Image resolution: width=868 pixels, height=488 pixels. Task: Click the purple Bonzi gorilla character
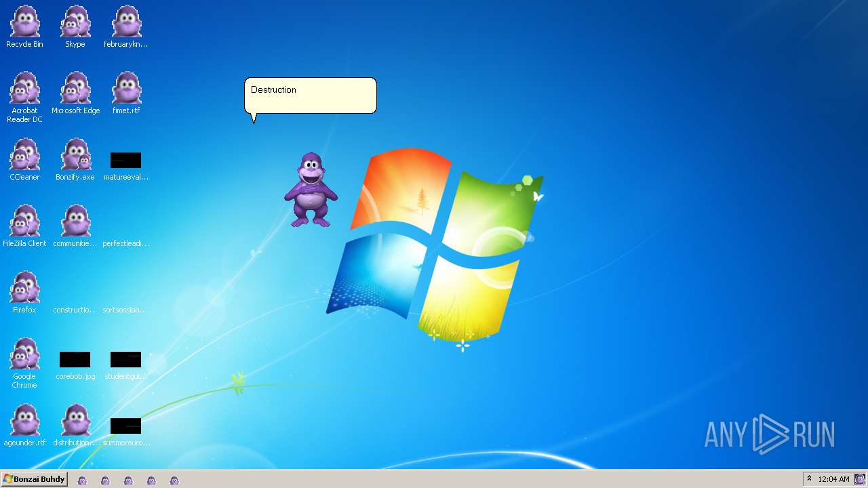311,190
